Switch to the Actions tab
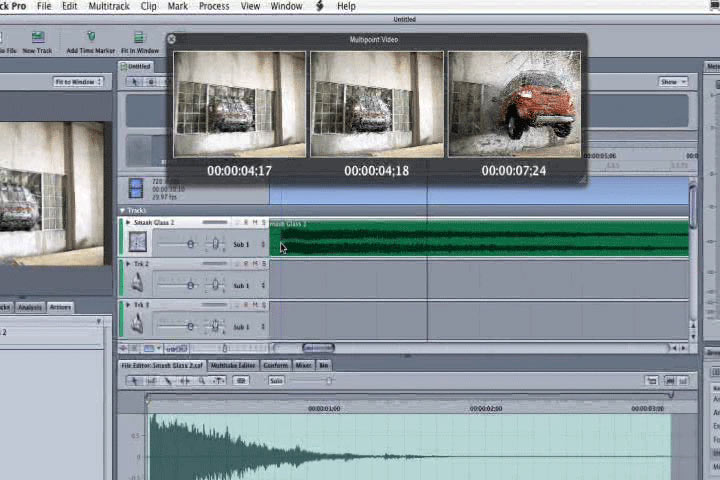 (60, 307)
